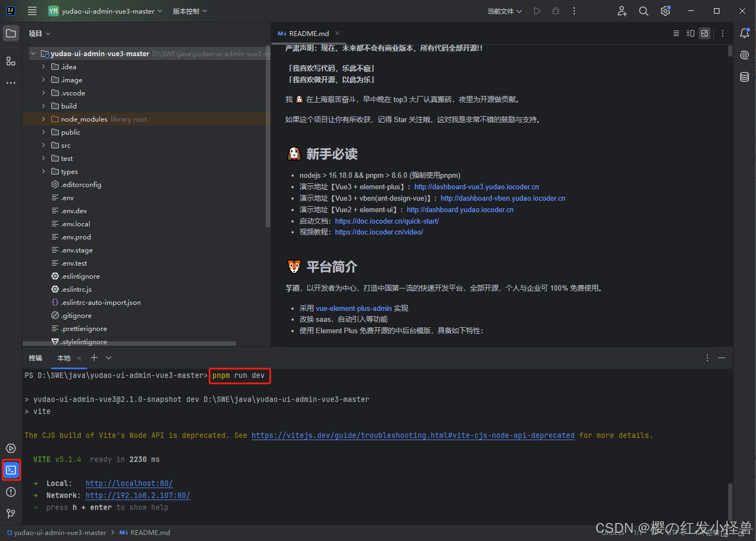Switch to editor and preview split view
The width and height of the screenshot is (756, 541).
tap(690, 33)
